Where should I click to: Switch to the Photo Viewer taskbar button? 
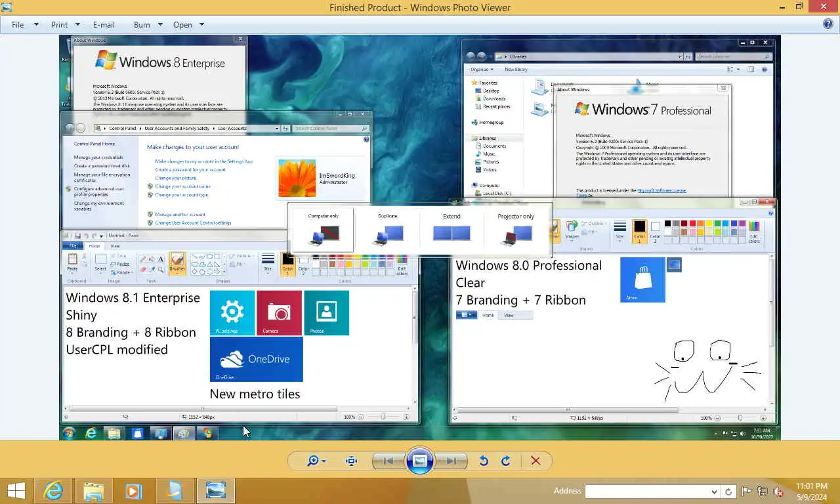click(215, 491)
